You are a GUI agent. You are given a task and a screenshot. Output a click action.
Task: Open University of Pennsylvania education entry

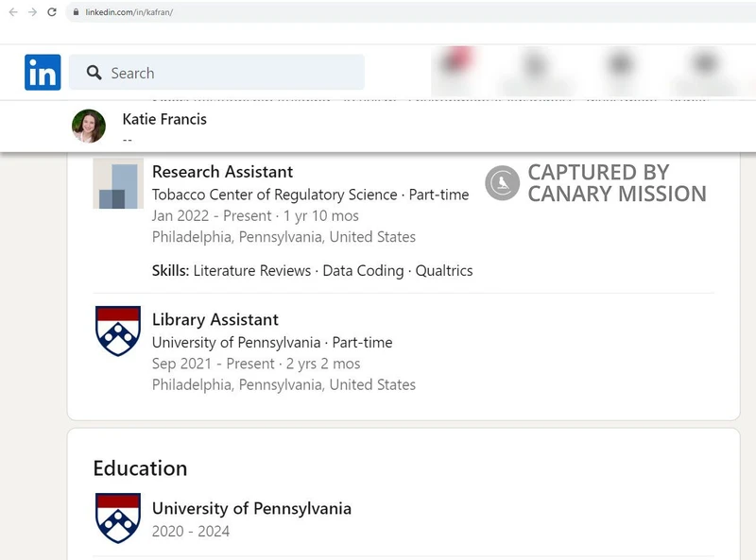pos(251,508)
